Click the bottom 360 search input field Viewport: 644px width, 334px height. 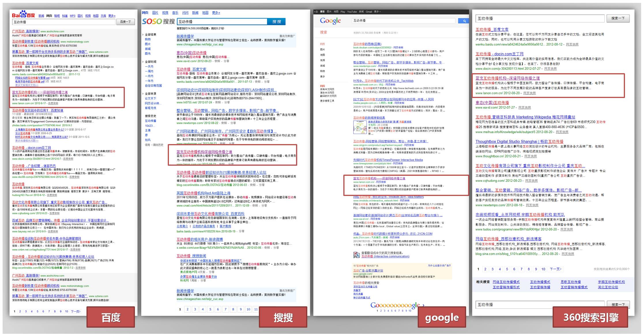pyautogui.click(x=540, y=305)
